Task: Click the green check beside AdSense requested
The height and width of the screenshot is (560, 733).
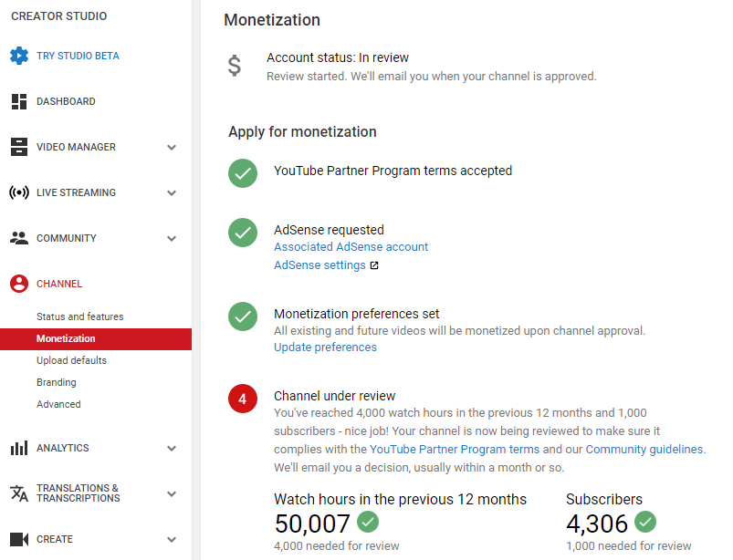Action: pyautogui.click(x=243, y=233)
